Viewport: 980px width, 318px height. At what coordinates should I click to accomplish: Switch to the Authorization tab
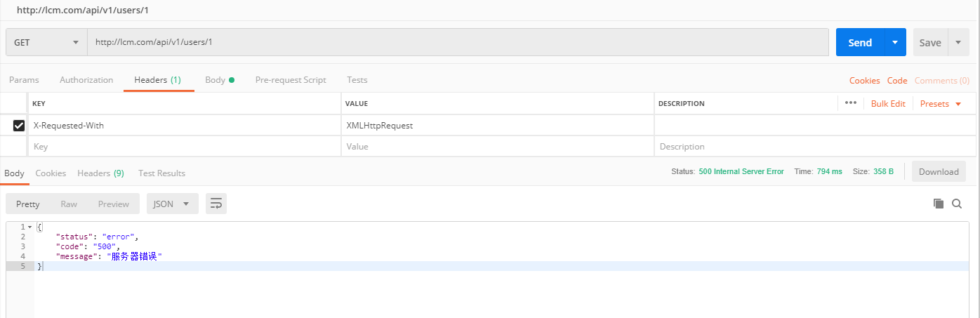coord(86,80)
